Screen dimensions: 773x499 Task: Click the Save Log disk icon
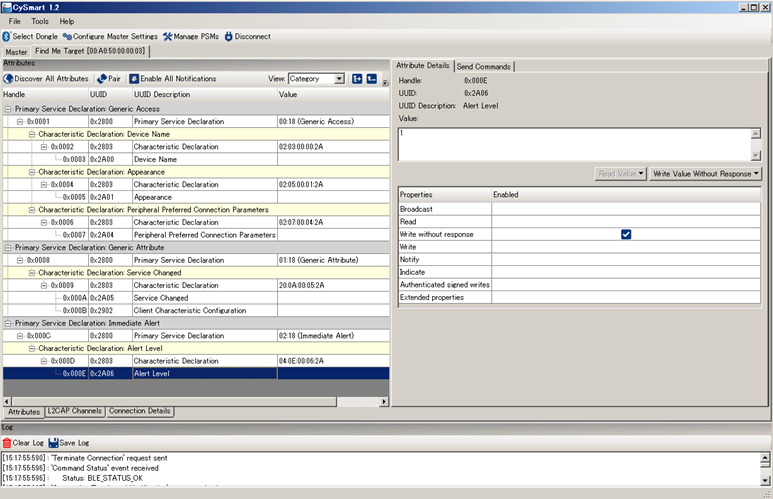(x=53, y=443)
